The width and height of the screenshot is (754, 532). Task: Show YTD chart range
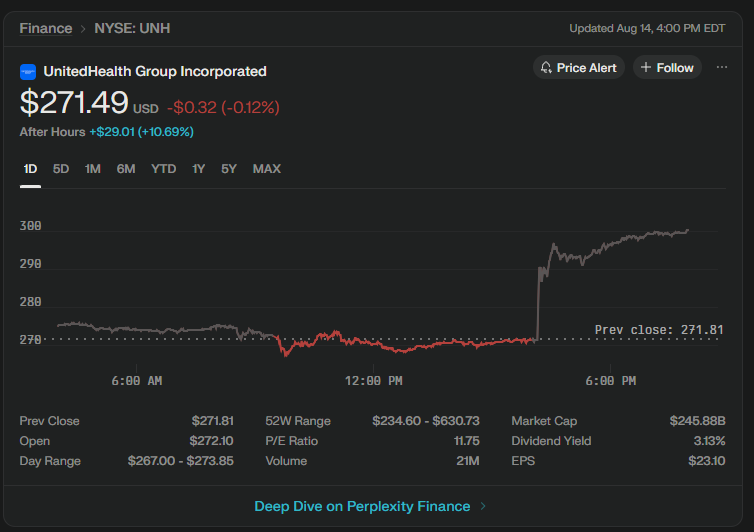(x=163, y=169)
